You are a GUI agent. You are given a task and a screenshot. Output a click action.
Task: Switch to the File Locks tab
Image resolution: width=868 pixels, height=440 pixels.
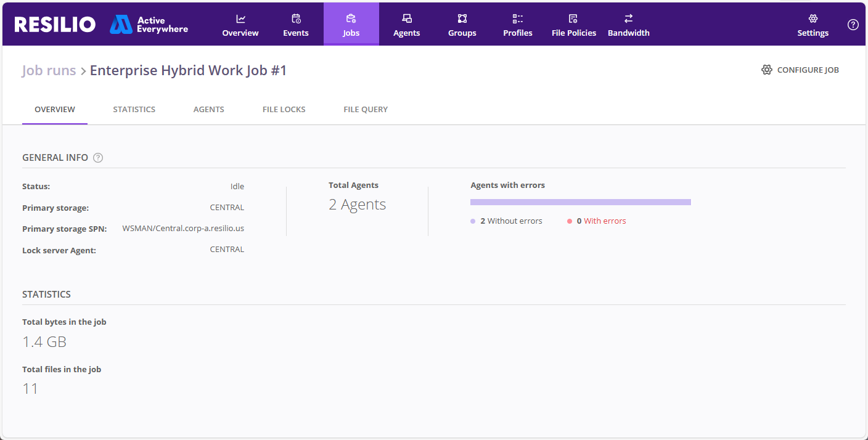pos(284,109)
